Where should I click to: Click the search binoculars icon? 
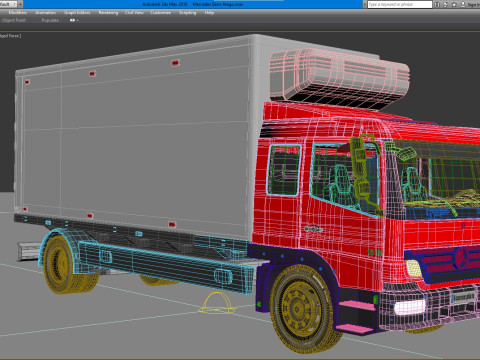(x=437, y=4)
